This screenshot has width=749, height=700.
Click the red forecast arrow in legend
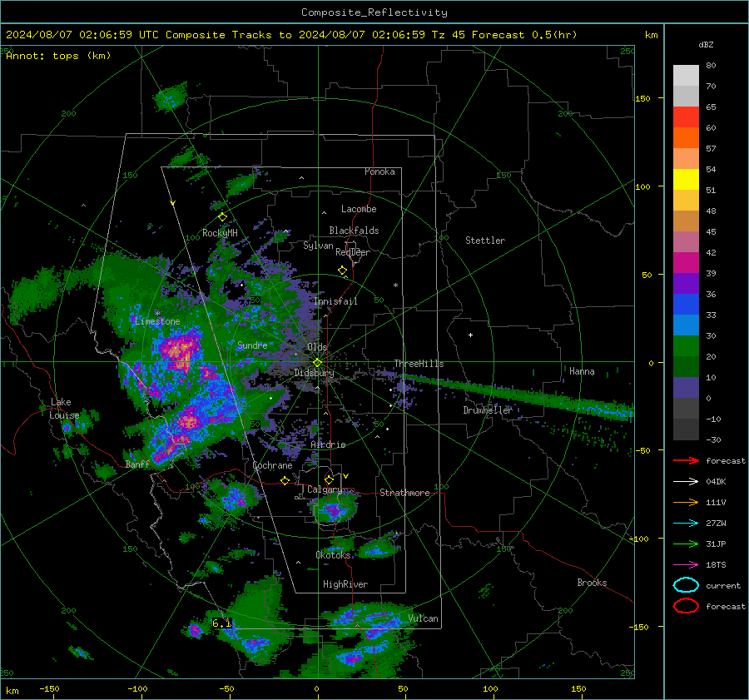coord(686,460)
